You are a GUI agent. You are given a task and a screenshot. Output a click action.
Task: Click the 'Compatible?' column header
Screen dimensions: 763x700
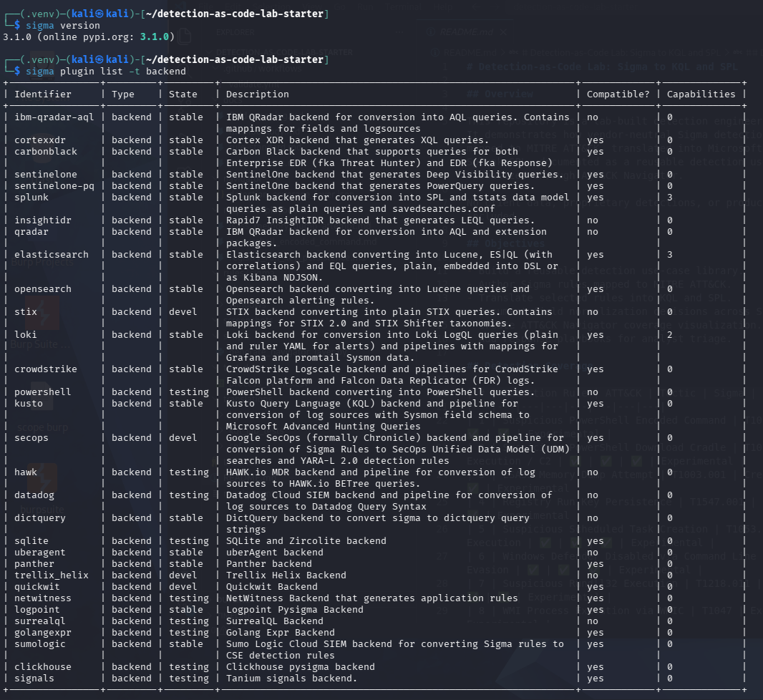618,94
